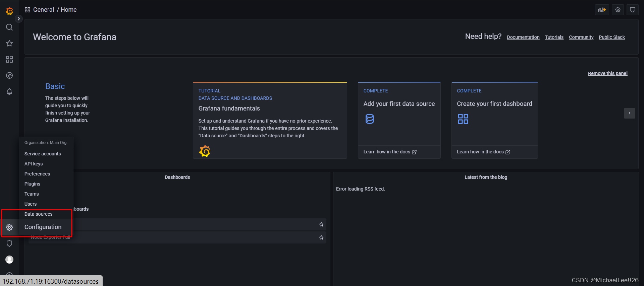Click the Configuration menu header
Image resolution: width=644 pixels, height=286 pixels.
click(43, 227)
